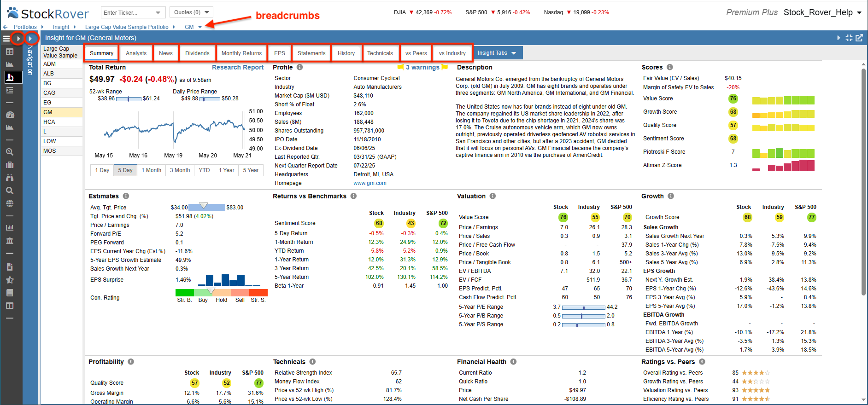Collapse the Insight panel with shrink icon
868x405 pixels.
(x=849, y=38)
